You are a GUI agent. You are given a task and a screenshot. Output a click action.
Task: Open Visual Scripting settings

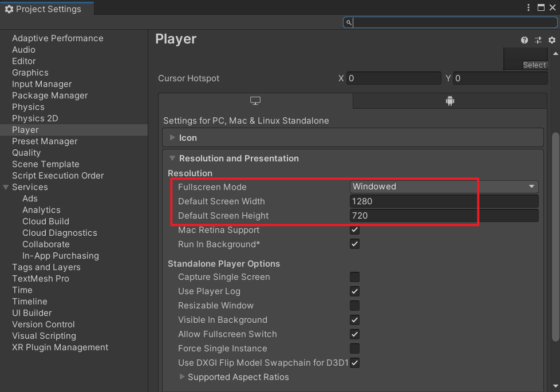[x=44, y=335]
